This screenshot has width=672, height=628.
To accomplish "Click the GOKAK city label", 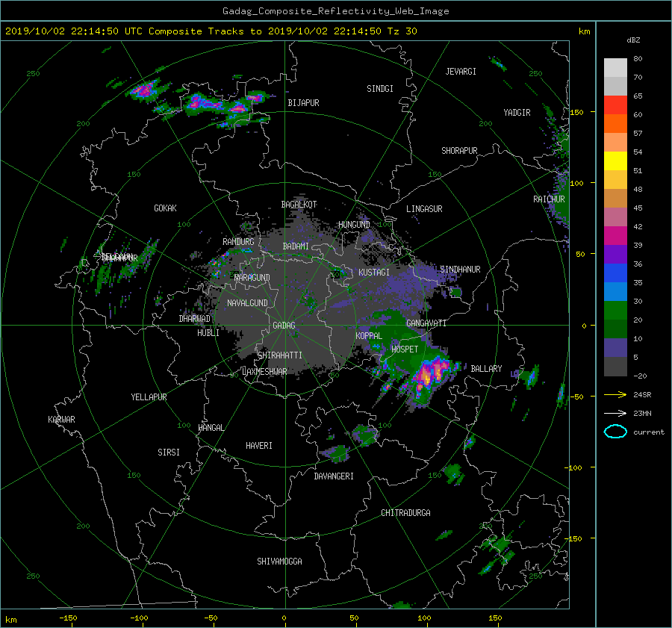I will pos(166,208).
